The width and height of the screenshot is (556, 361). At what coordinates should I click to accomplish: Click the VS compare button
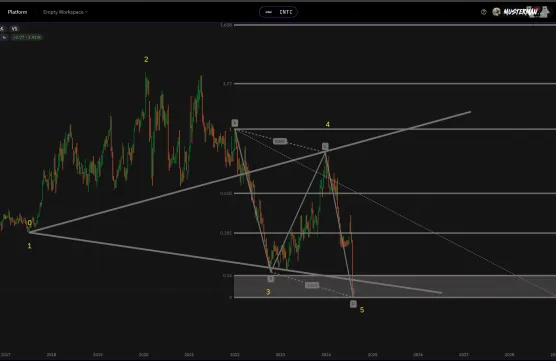point(14,29)
